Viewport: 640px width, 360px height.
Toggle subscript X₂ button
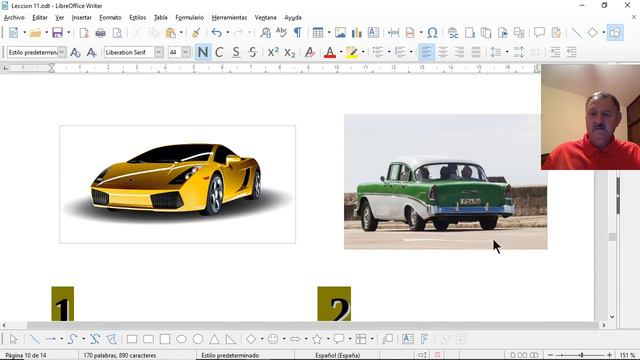coord(289,52)
